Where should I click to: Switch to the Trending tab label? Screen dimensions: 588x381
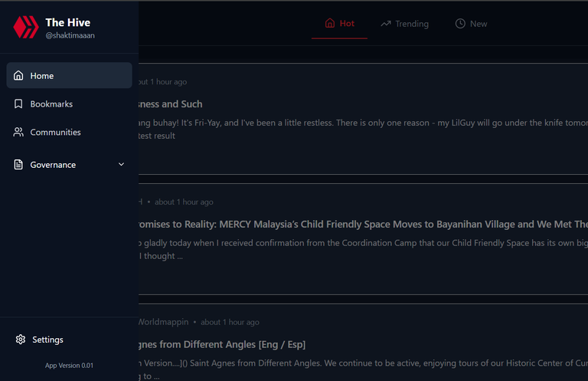[x=412, y=24]
